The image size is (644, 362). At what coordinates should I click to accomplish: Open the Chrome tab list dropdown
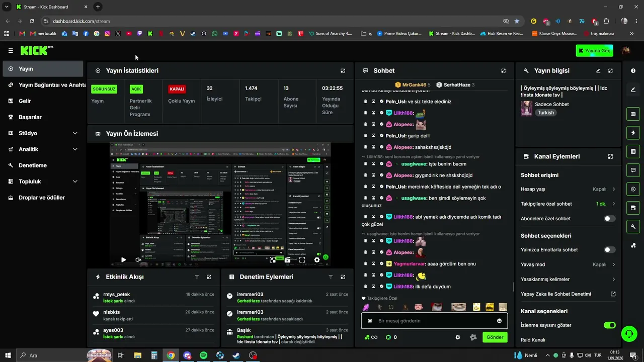[7, 7]
